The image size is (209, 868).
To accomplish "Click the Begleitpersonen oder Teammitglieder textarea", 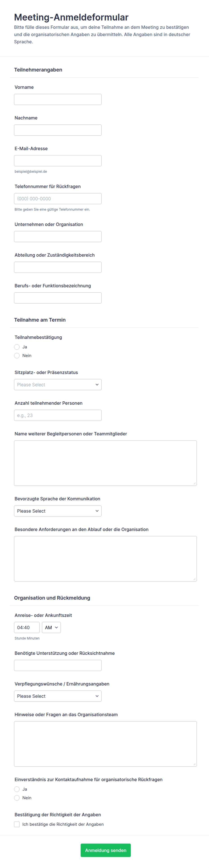I will point(105,463).
